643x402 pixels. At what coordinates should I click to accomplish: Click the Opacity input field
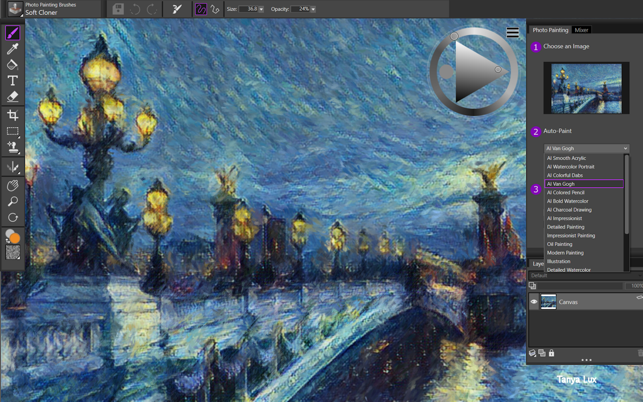[x=300, y=9]
